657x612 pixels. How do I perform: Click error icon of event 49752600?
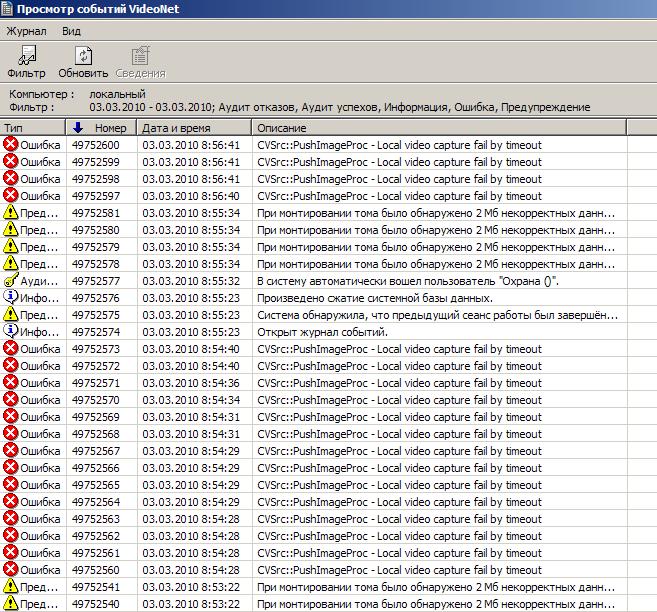pyautogui.click(x=10, y=145)
